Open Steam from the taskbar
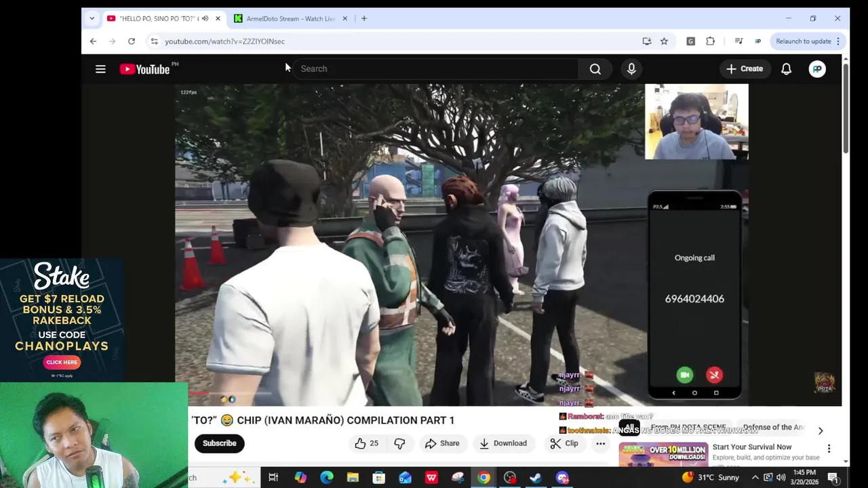Screen dimensions: 868x488 tap(536, 478)
